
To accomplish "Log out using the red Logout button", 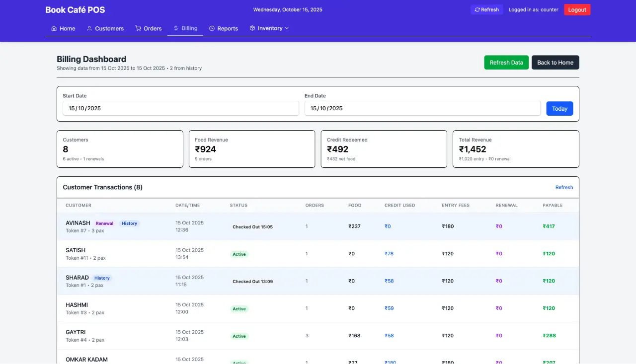I will pyautogui.click(x=577, y=10).
